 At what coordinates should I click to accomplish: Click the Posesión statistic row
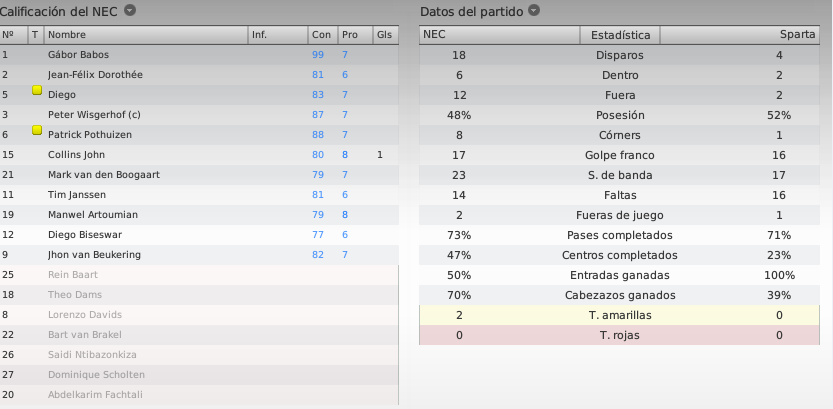click(x=619, y=115)
